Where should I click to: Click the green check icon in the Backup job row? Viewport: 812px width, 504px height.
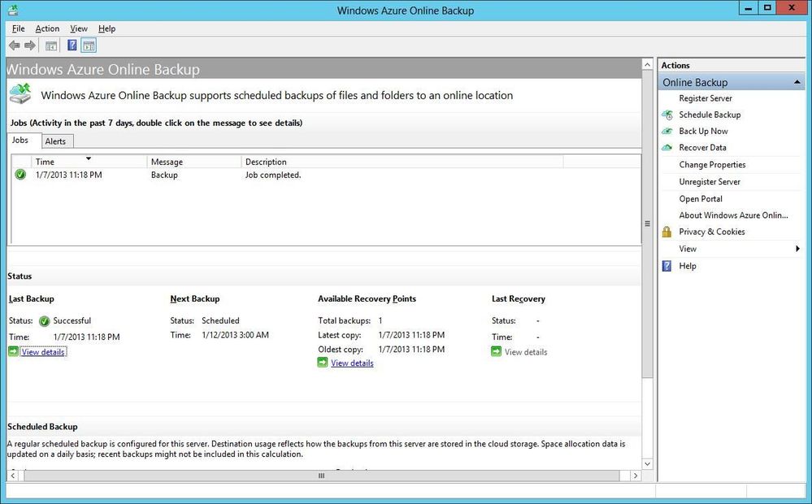[20, 175]
